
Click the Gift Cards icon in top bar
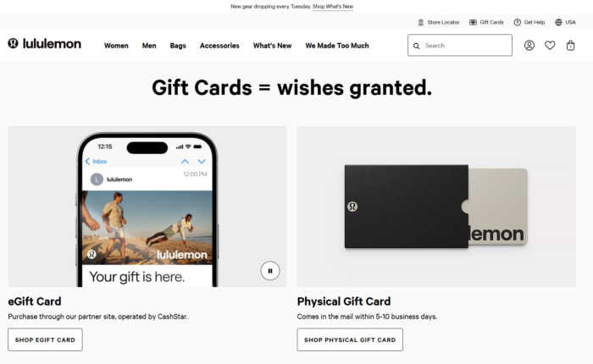coord(473,22)
